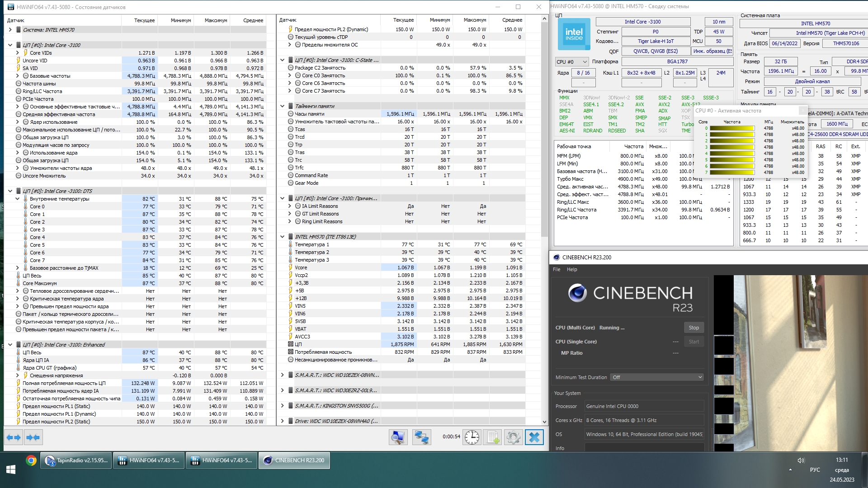The width and height of the screenshot is (868, 488).
Task: Stop the running Multi Core test
Action: [x=693, y=328]
